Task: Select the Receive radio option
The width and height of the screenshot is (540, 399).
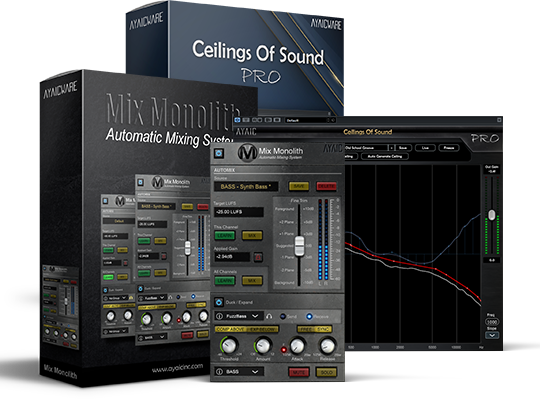Action: click(309, 316)
